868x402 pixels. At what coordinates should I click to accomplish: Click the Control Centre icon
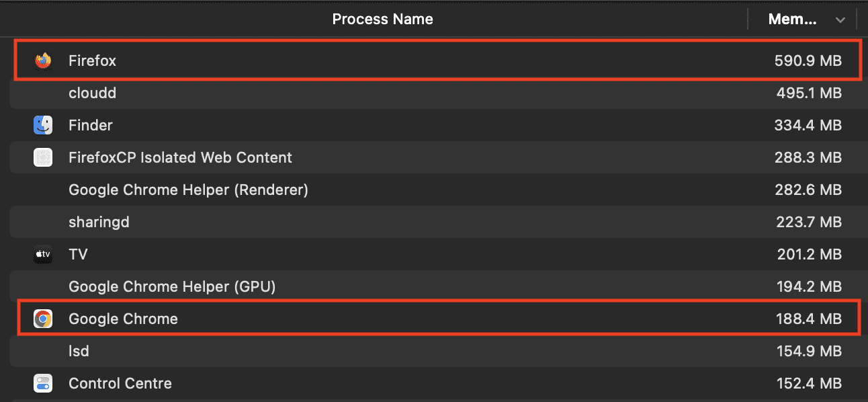[x=42, y=383]
